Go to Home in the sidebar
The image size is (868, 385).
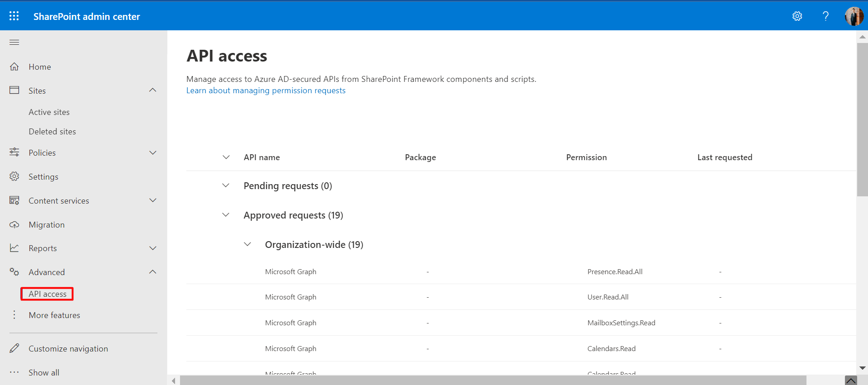point(40,67)
